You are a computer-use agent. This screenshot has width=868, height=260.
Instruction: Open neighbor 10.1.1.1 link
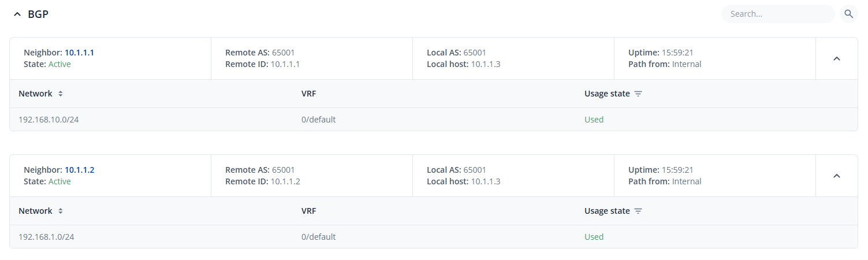coord(79,53)
